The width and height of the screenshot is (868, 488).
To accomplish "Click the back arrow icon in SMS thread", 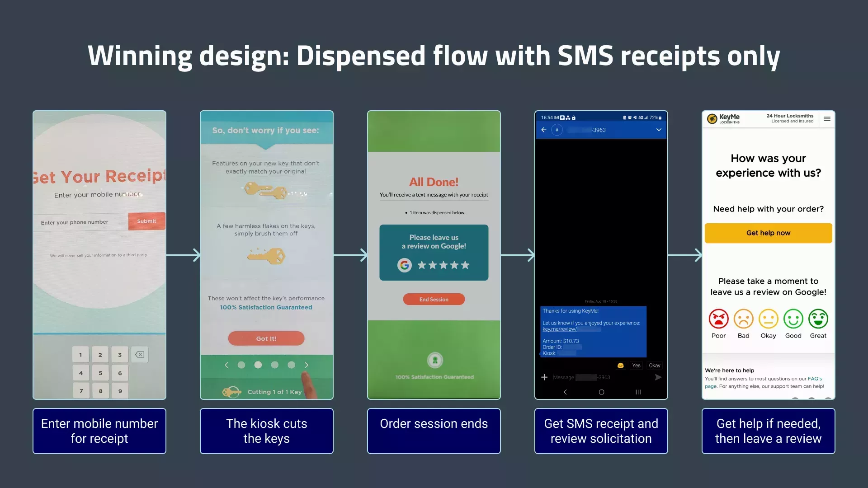I will pyautogui.click(x=543, y=129).
